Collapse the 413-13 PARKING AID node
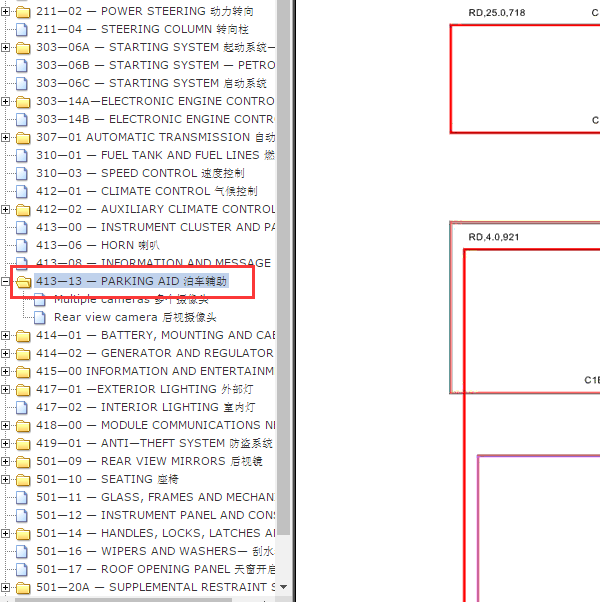This screenshot has height=602, width=600. (5, 281)
